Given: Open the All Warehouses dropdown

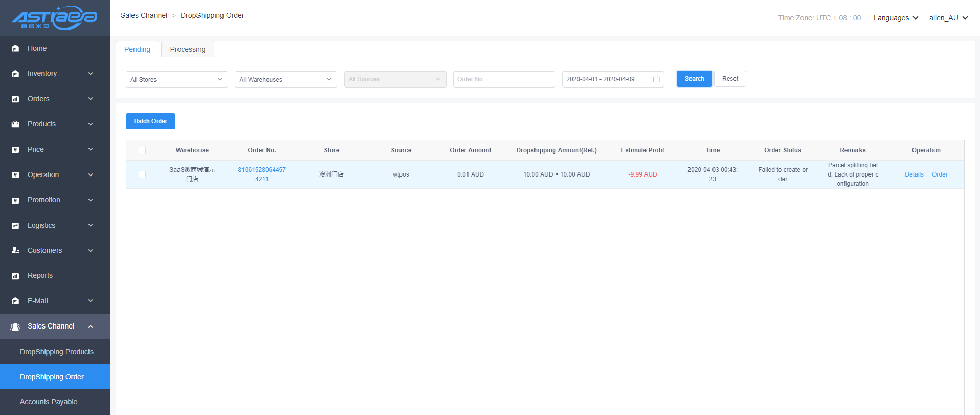Looking at the screenshot, I should (285, 79).
